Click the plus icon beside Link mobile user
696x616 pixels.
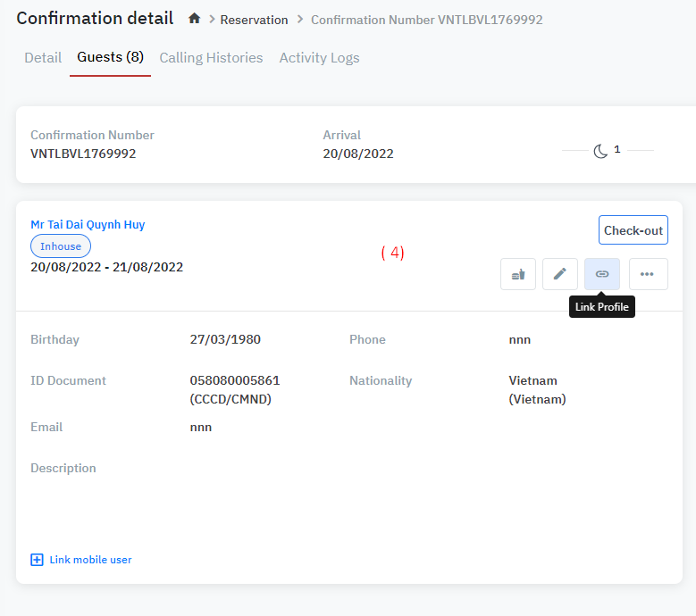[x=37, y=560]
